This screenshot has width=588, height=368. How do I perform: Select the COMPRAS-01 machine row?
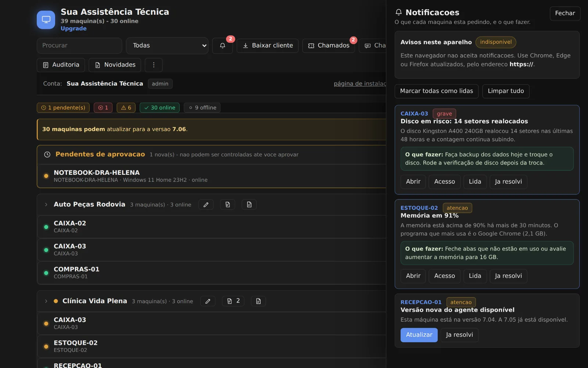(x=212, y=273)
